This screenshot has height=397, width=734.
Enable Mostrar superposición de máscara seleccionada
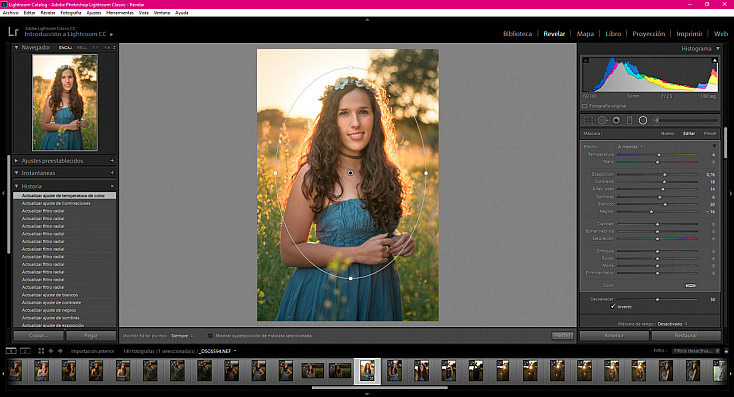tap(210, 336)
